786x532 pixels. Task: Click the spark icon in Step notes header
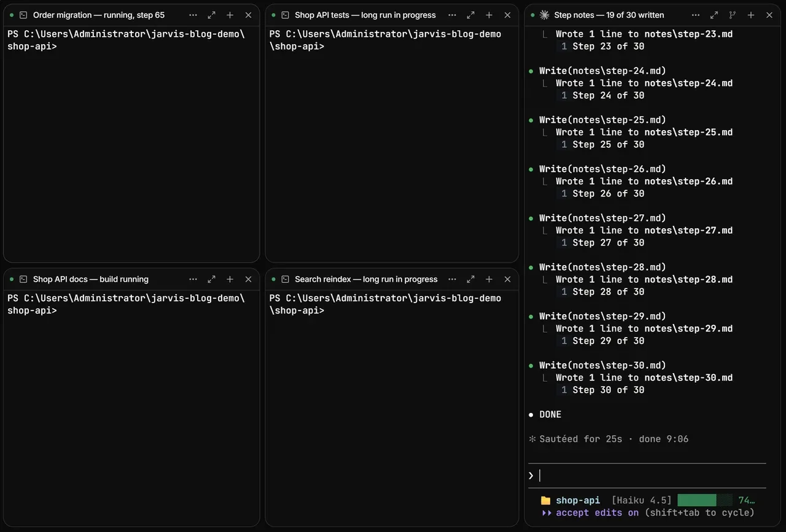click(x=544, y=15)
